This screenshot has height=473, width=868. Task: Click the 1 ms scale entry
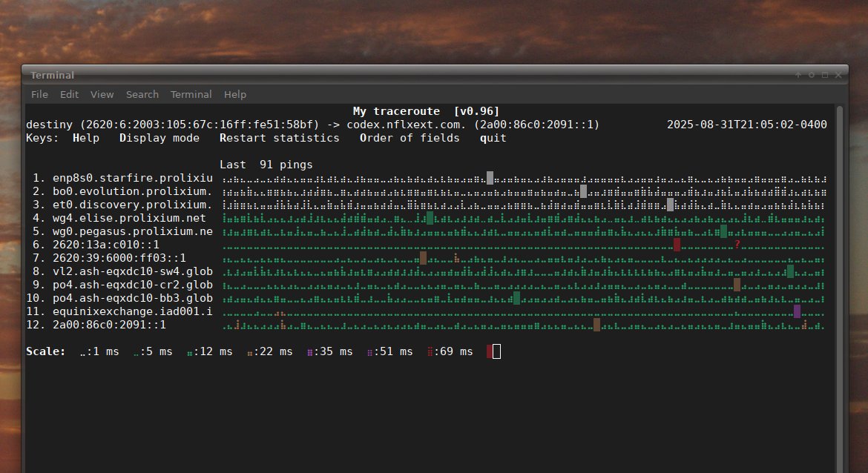pos(99,351)
